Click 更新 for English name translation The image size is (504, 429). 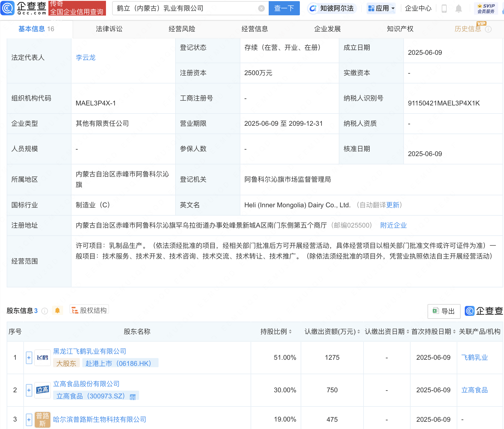(393, 205)
